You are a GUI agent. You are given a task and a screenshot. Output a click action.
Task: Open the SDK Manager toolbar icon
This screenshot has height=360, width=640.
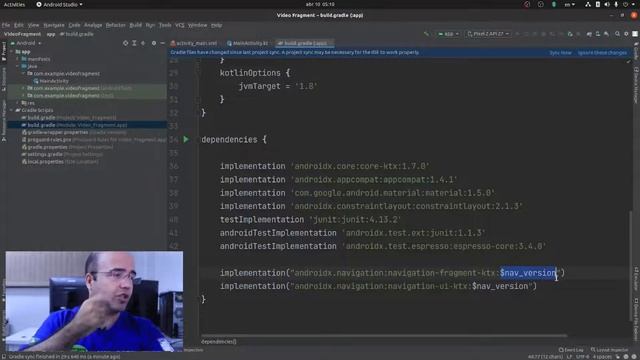tap(607, 34)
